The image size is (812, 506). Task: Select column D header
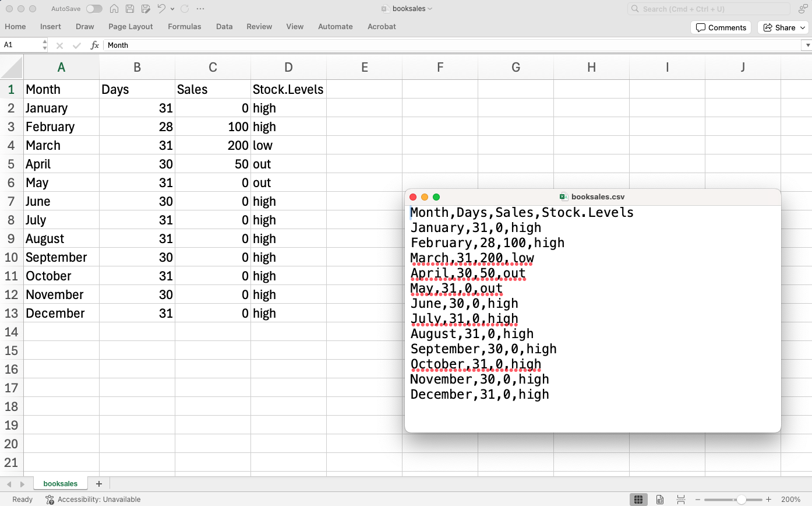(288, 67)
